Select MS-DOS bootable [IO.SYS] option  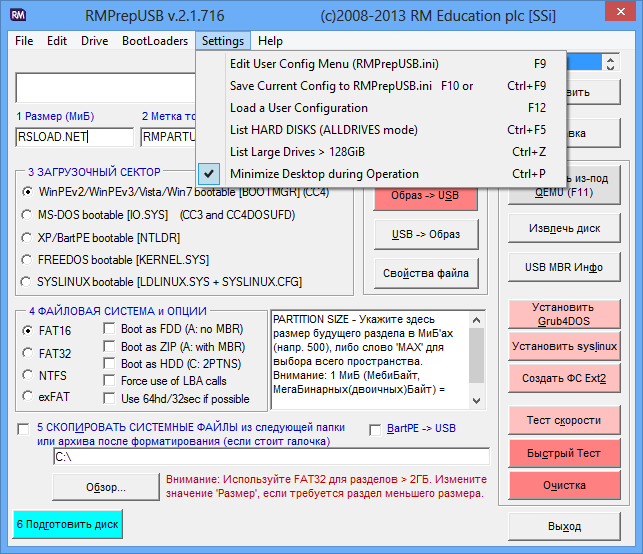[27, 215]
